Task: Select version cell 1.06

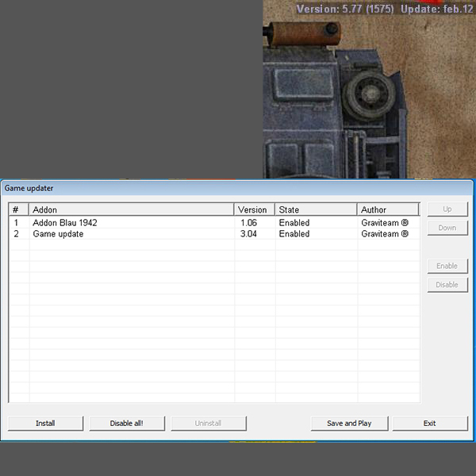Action: pos(248,223)
